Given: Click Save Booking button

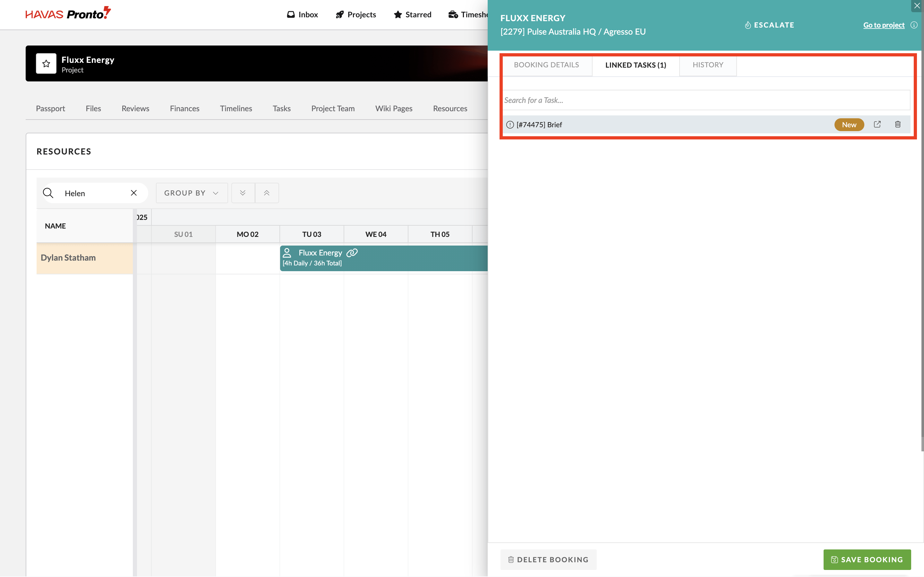Looking at the screenshot, I should [x=867, y=559].
